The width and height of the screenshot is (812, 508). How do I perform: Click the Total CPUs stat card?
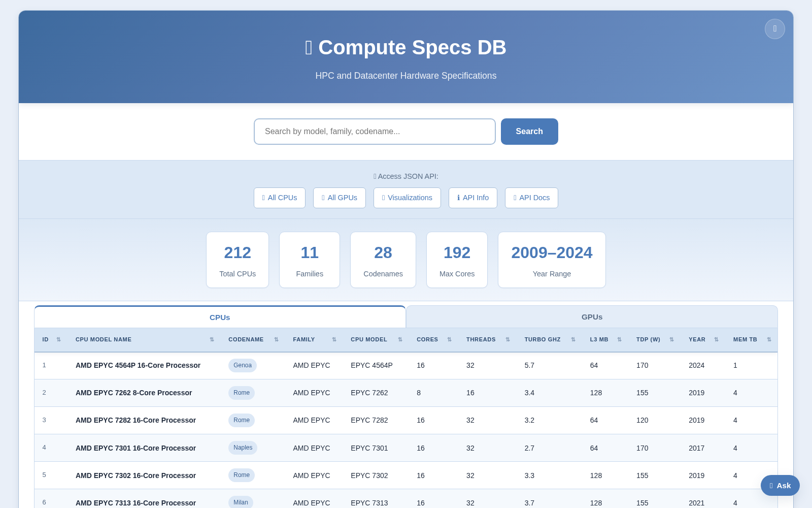coord(238,260)
